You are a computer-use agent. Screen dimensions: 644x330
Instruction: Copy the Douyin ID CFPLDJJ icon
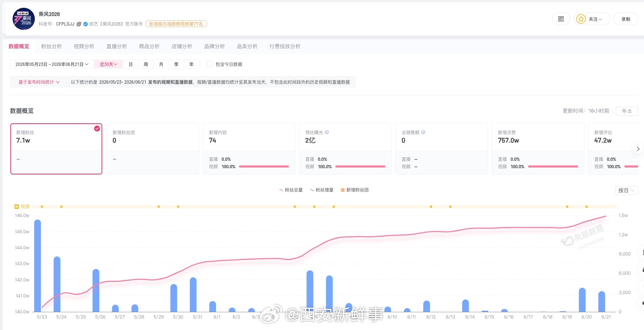[x=79, y=24]
